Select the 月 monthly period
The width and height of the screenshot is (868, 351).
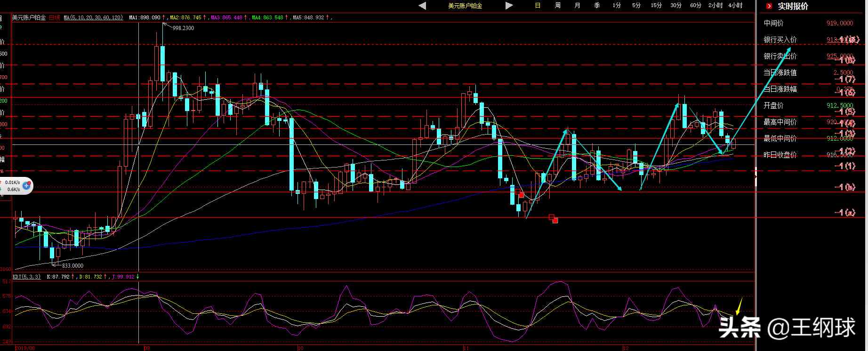tap(577, 6)
